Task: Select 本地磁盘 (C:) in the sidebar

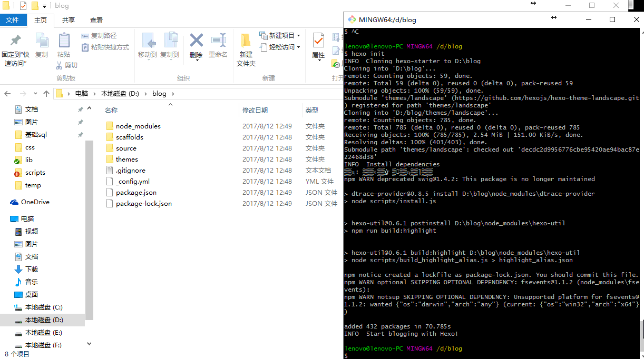Action: (44, 307)
